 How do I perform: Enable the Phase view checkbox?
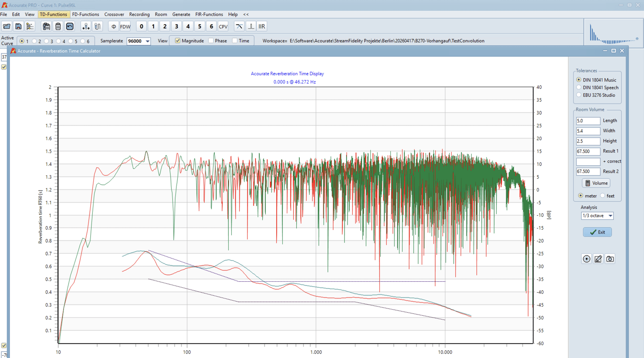coord(211,41)
